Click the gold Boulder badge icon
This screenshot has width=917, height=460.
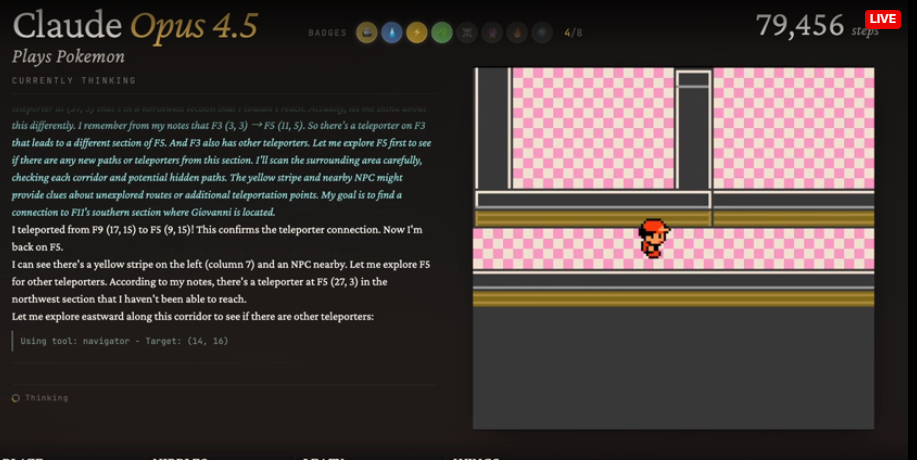click(367, 33)
